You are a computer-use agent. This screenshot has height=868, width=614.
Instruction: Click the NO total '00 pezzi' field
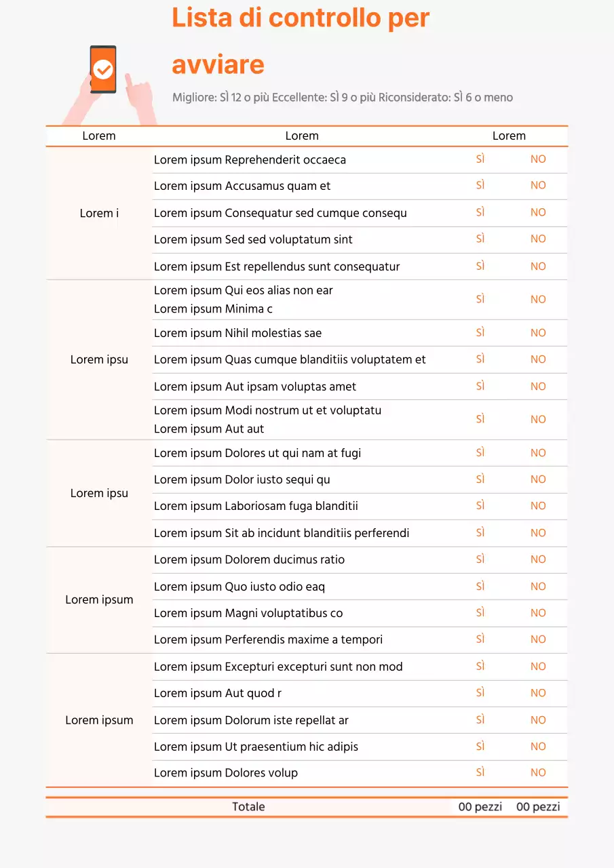pos(538,807)
